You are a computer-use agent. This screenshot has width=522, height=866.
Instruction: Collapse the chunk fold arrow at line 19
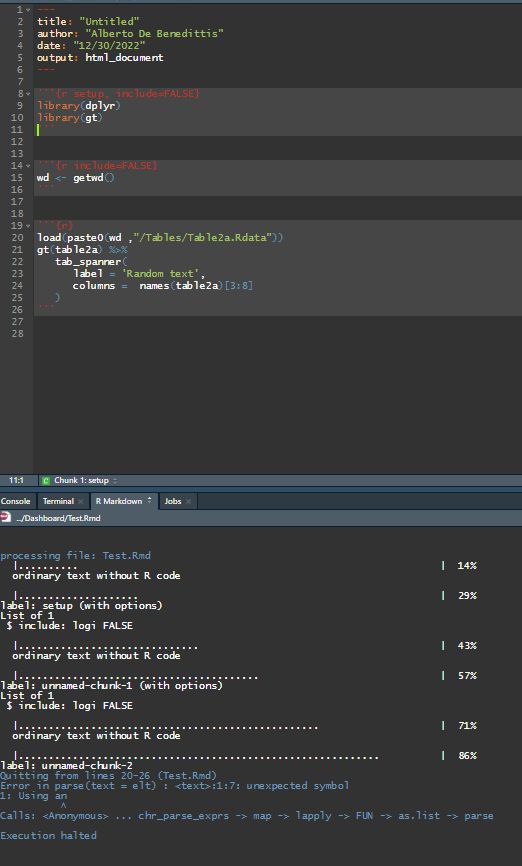coord(29,225)
